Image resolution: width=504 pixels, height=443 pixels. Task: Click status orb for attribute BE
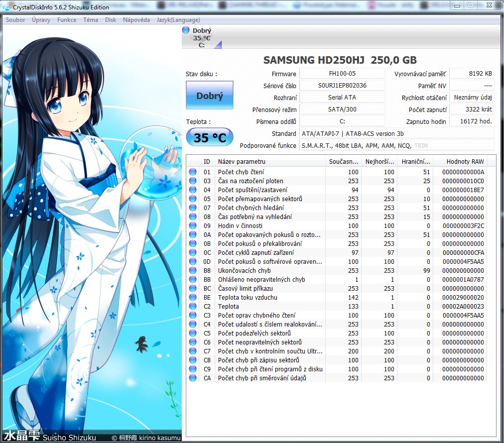(x=193, y=298)
